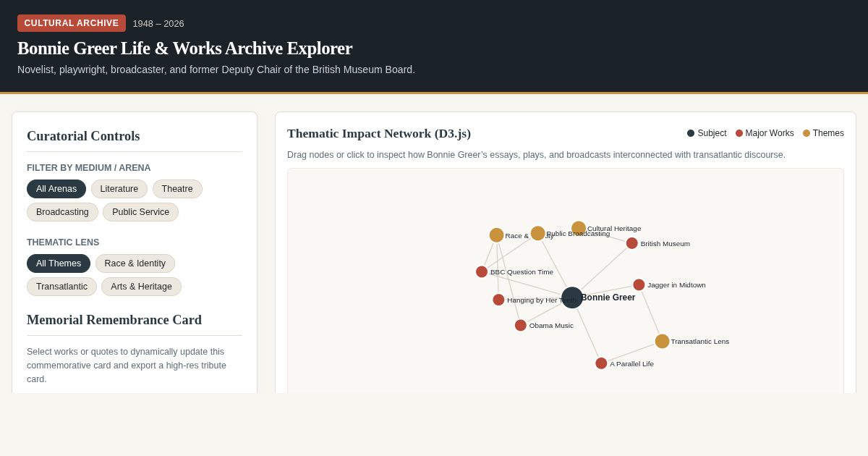Click the Major Works legend dot
The width and height of the screenshot is (868, 456).
pyautogui.click(x=739, y=133)
